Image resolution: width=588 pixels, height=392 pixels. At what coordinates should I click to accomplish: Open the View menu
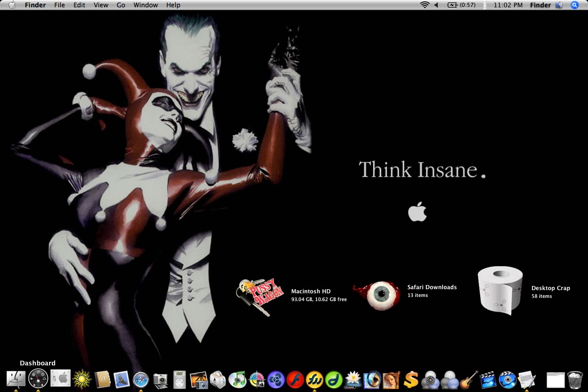101,5
